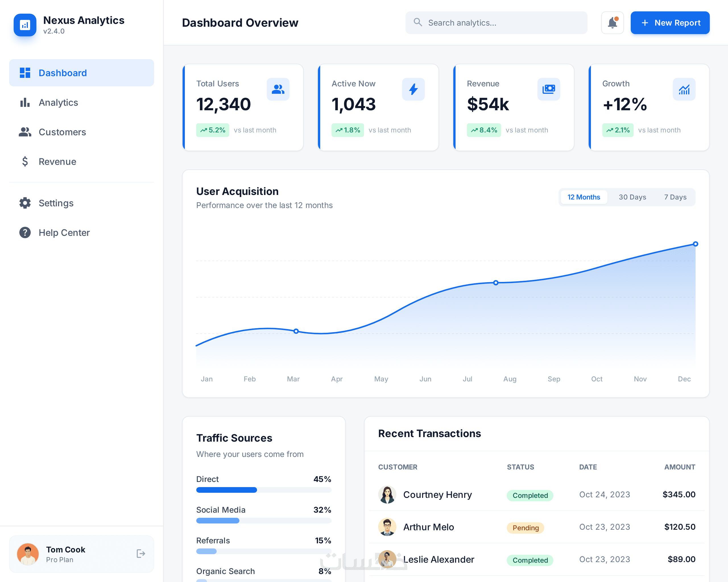This screenshot has height=582, width=728.
Task: Open Settings via the gear icon
Action: [25, 203]
